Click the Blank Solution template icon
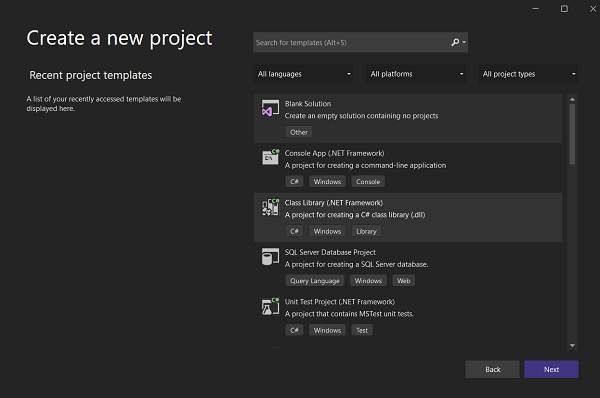Viewport: 600px width, 398px height. [270, 108]
